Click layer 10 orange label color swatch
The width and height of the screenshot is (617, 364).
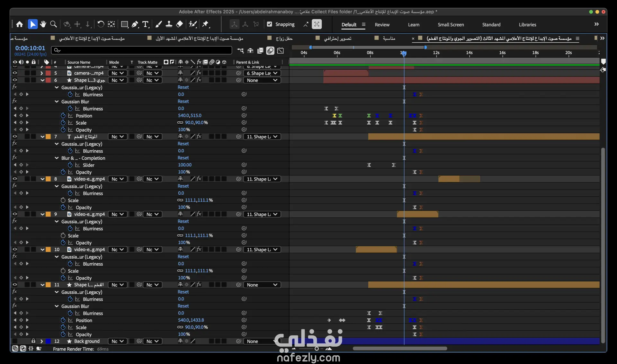tap(48, 250)
